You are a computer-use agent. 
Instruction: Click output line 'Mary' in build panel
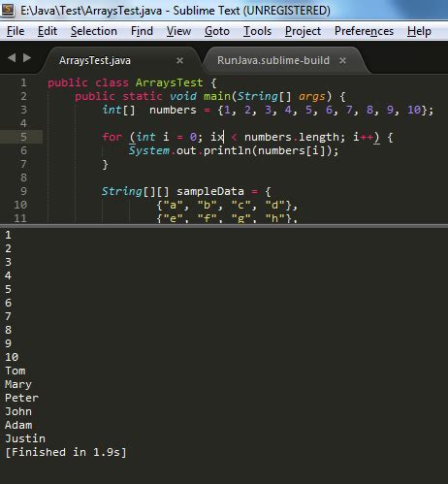[18, 384]
